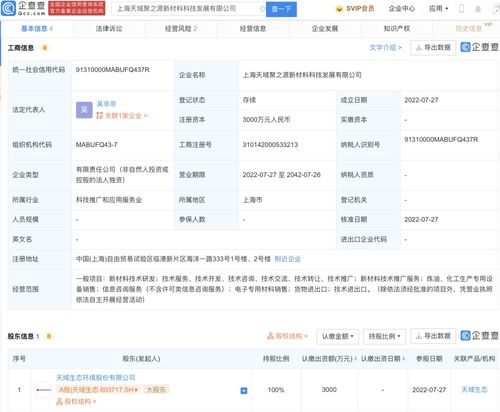Open 附近企业 link beside address
This screenshot has height=412, width=500.
point(287,259)
